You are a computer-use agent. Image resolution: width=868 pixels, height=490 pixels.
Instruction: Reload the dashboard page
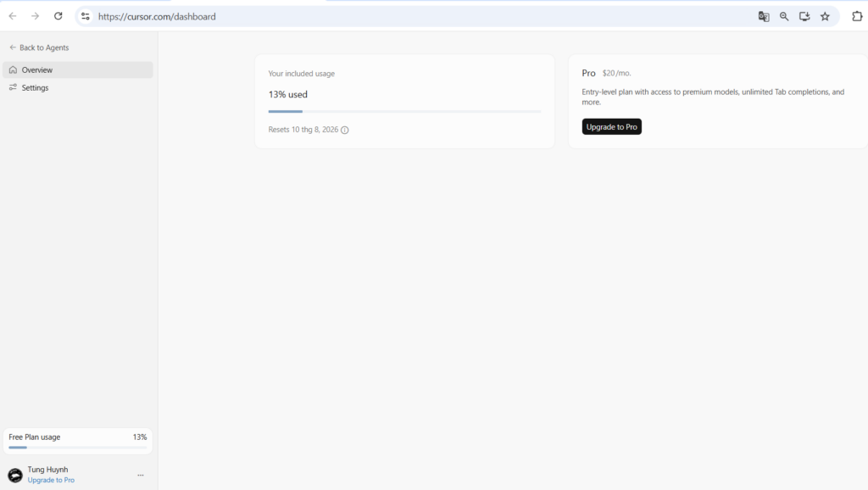click(58, 16)
